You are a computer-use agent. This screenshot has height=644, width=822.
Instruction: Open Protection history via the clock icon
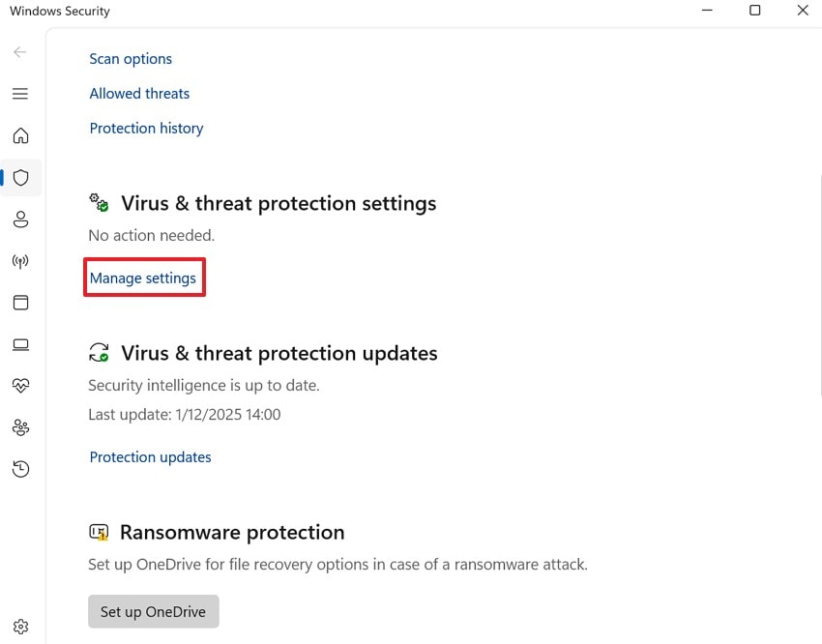pyautogui.click(x=20, y=469)
